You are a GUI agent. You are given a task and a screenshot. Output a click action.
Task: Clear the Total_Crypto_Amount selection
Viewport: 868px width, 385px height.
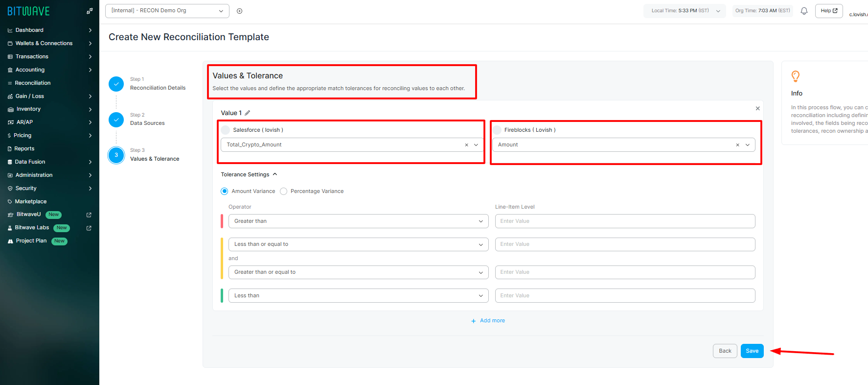(466, 145)
